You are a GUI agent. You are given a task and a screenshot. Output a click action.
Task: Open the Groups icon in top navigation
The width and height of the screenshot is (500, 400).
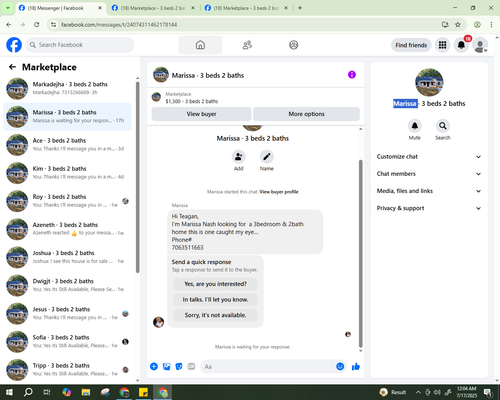click(294, 45)
